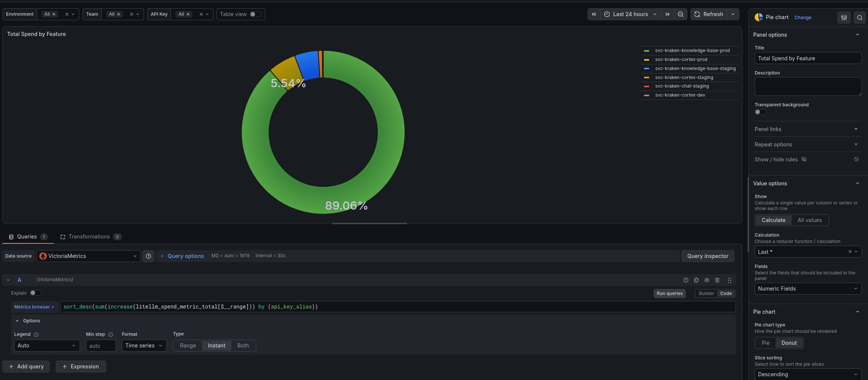Select Calculate show option
The width and height of the screenshot is (868, 380).
click(773, 220)
